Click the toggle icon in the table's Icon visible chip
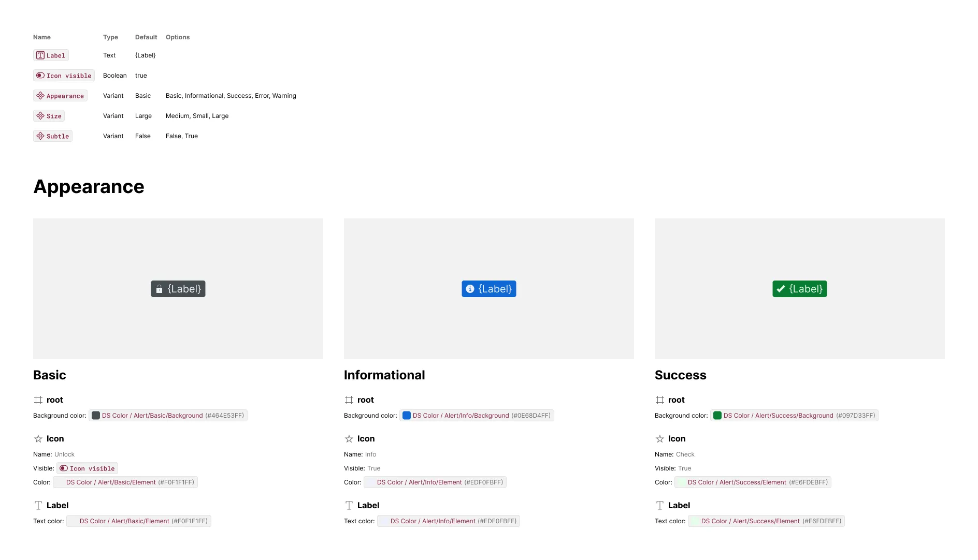 point(40,76)
